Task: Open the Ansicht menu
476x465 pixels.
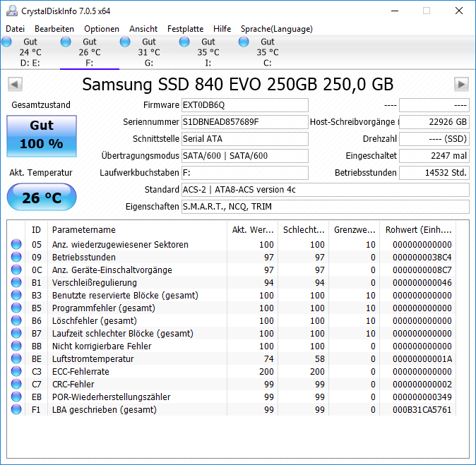Action: click(143, 29)
